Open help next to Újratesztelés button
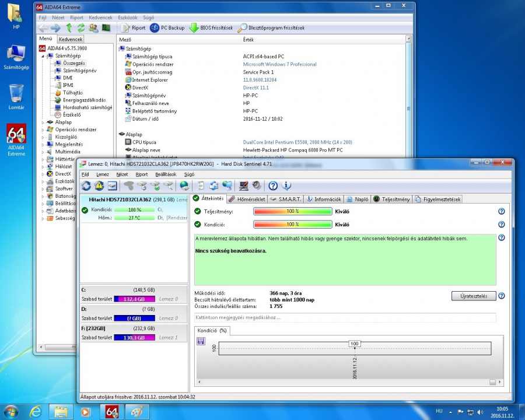525x420 pixels. coord(501,296)
